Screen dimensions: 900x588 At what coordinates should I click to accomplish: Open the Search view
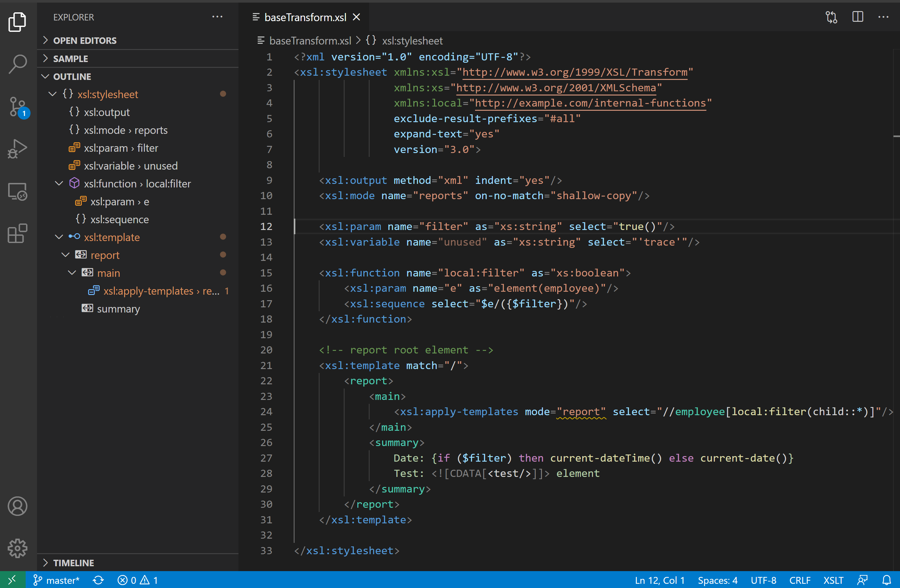coord(18,64)
